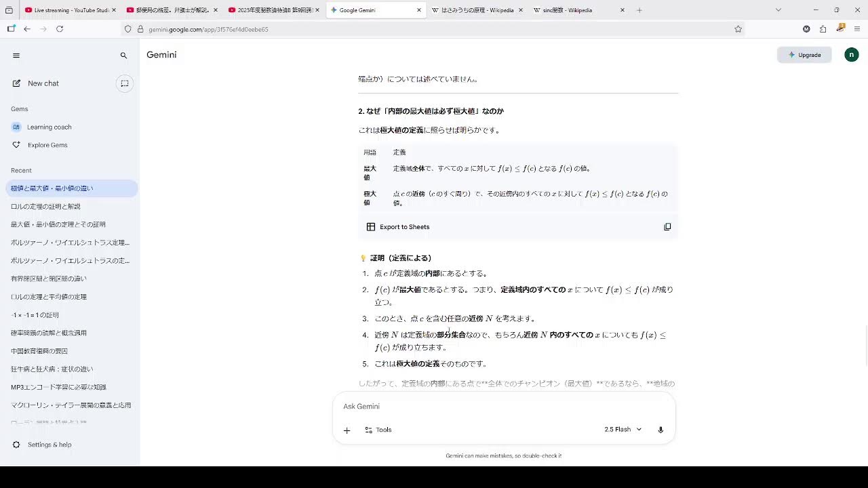Click the Gemini logo text
Image resolution: width=868 pixels, height=488 pixels.
click(x=161, y=55)
